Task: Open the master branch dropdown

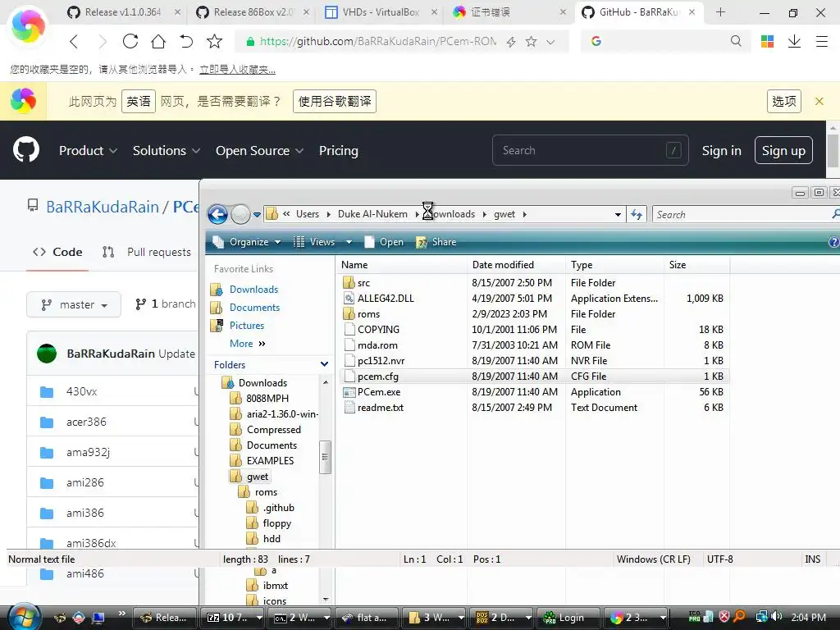Action: coord(74,304)
